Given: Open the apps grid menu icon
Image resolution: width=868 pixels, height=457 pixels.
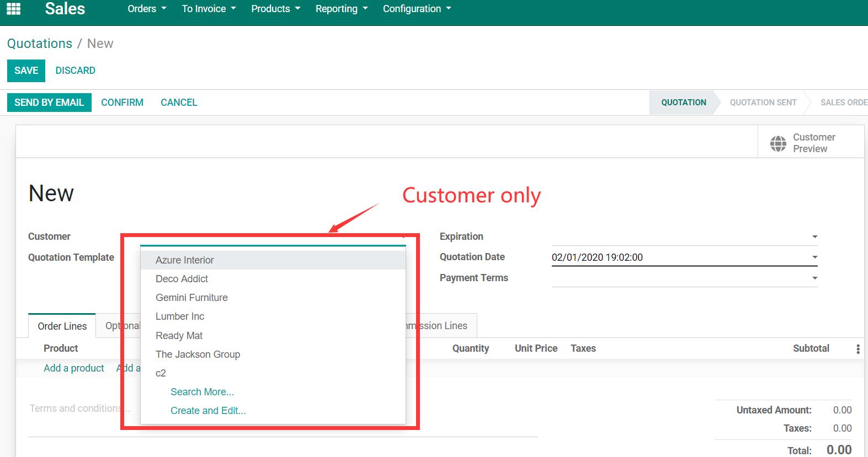Looking at the screenshot, I should tap(13, 9).
